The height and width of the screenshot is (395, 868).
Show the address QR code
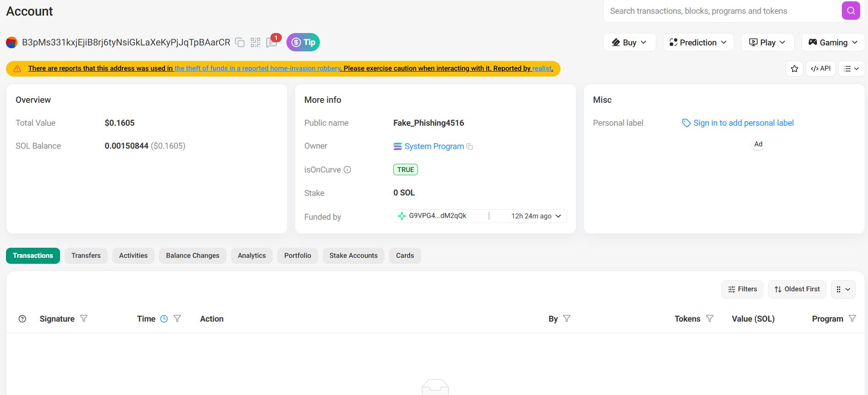click(x=255, y=43)
